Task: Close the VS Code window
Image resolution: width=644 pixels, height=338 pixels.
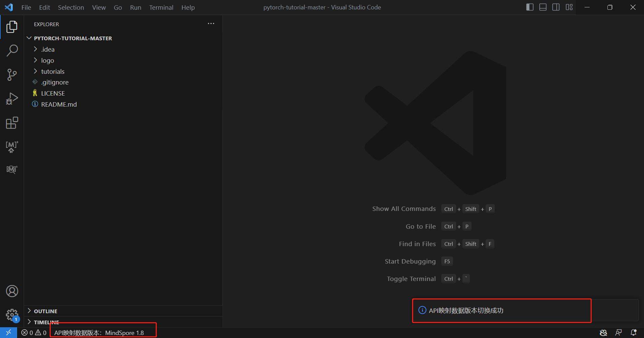Action: click(x=633, y=7)
